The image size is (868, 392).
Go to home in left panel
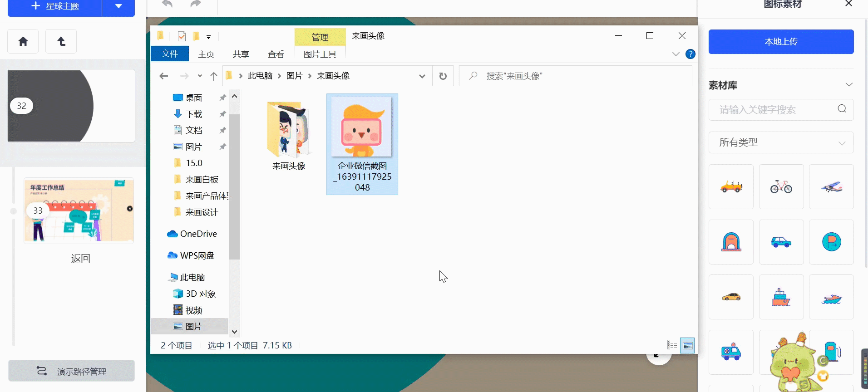pos(23,41)
